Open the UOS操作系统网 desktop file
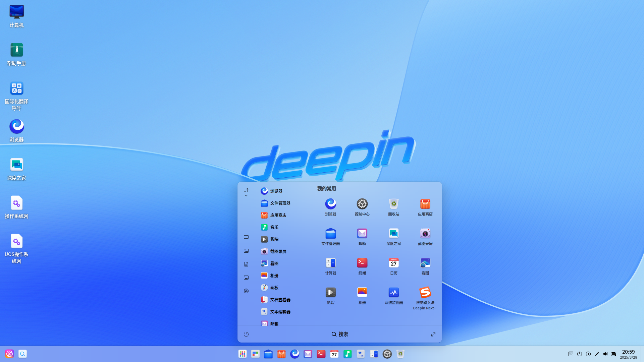644x362 pixels. pos(16,249)
